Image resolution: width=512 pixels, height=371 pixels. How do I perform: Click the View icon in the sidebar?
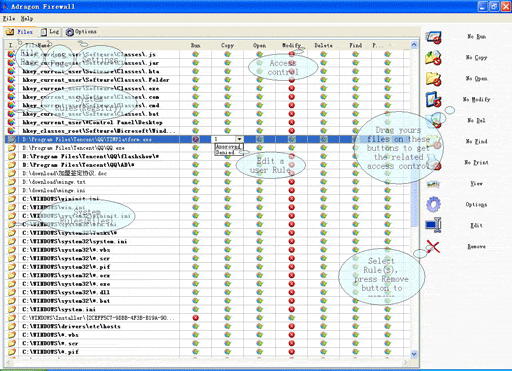tap(433, 184)
